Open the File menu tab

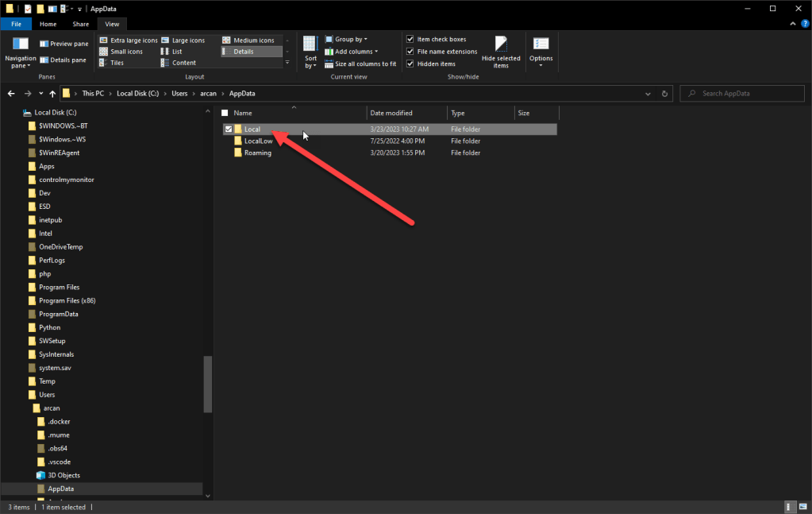coord(16,25)
